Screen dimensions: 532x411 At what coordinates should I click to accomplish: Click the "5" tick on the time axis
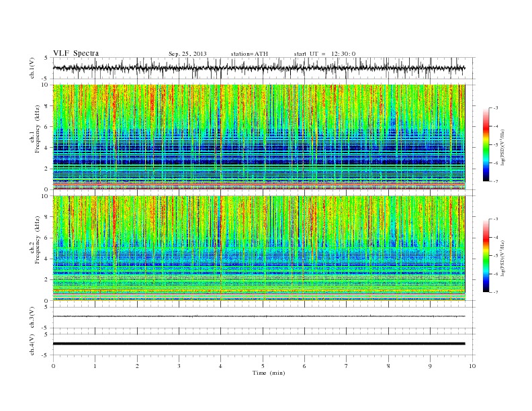pyautogui.click(x=263, y=366)
